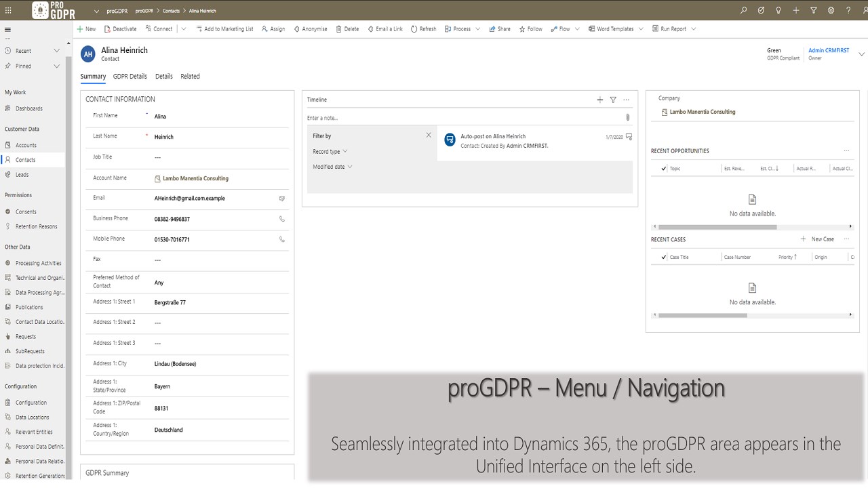This screenshot has width=868, height=488.
Task: Collapse the site map hamburger menu
Action: point(8,30)
